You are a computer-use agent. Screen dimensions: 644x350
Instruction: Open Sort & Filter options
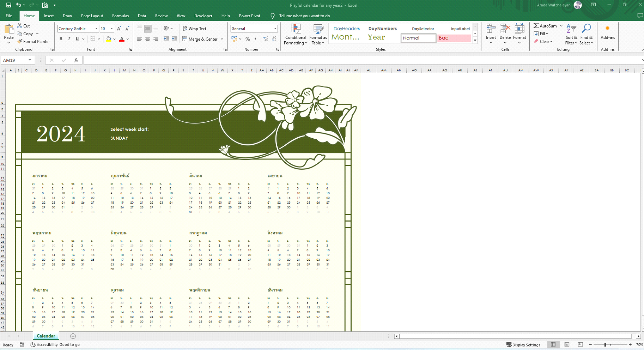(571, 34)
